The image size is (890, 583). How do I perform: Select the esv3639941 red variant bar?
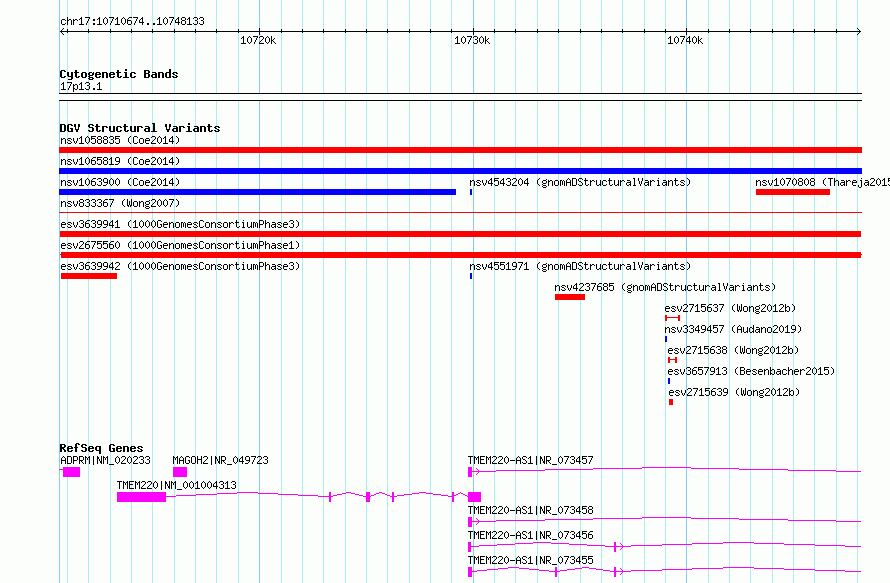click(460, 234)
